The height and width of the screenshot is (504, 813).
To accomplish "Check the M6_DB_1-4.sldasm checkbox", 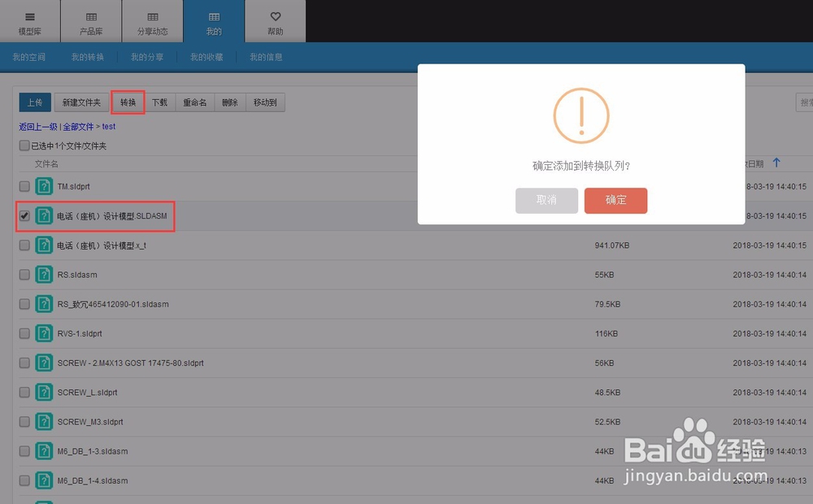I will [x=24, y=480].
